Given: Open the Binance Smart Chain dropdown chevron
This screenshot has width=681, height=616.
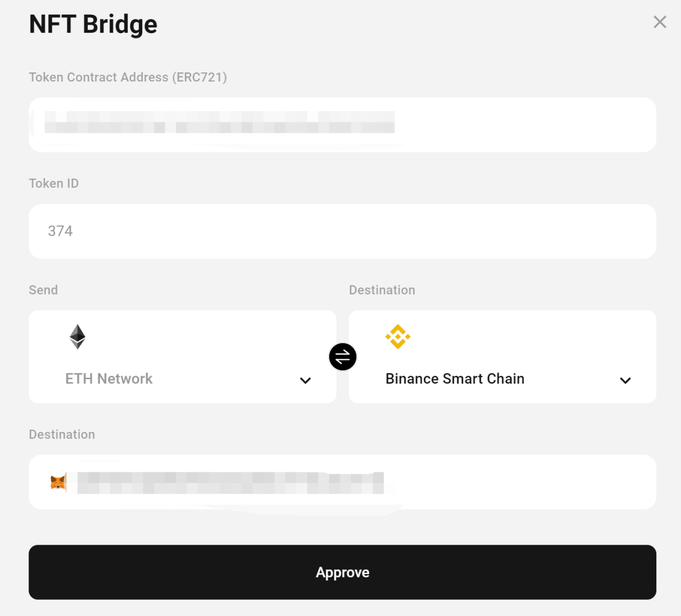Looking at the screenshot, I should click(x=625, y=380).
